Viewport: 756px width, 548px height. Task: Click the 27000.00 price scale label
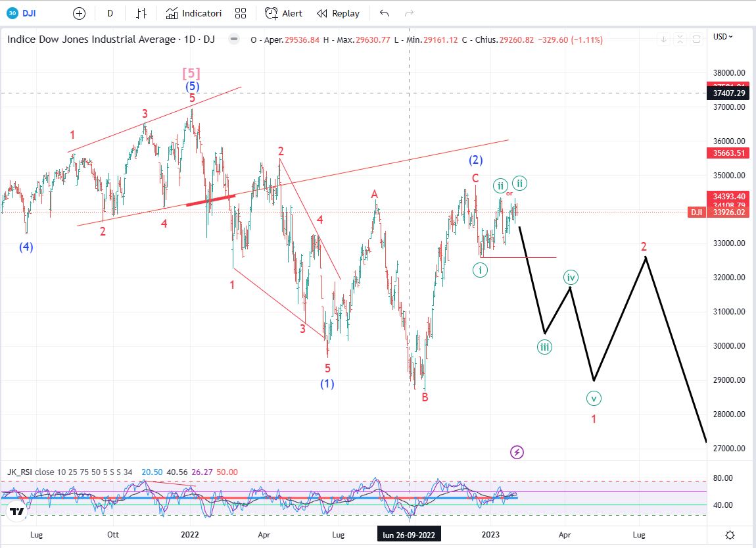729,449
